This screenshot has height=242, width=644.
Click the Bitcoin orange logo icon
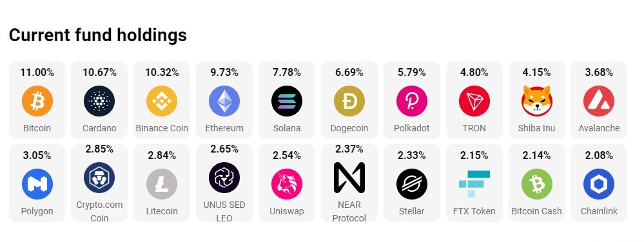pos(37,101)
